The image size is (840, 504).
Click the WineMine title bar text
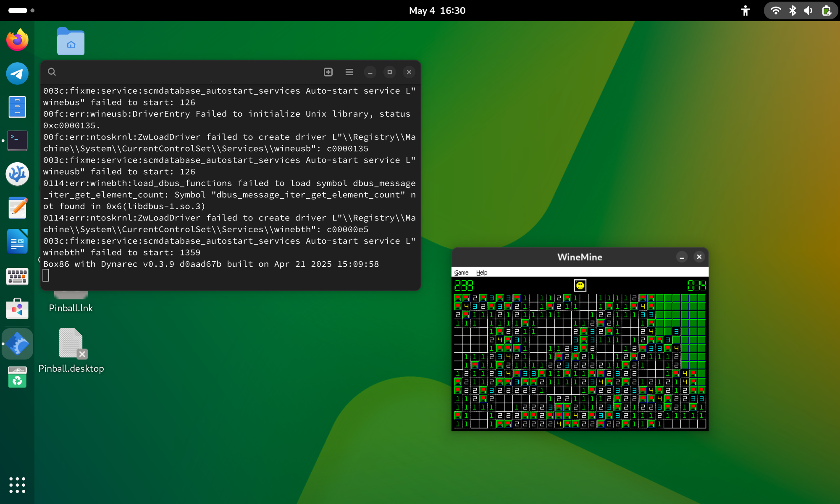click(x=580, y=257)
